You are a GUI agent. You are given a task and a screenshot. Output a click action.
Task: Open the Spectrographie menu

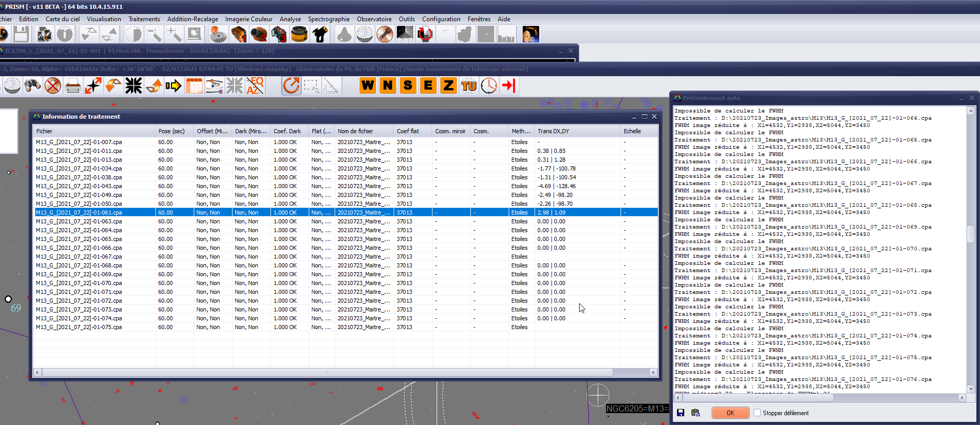[328, 19]
